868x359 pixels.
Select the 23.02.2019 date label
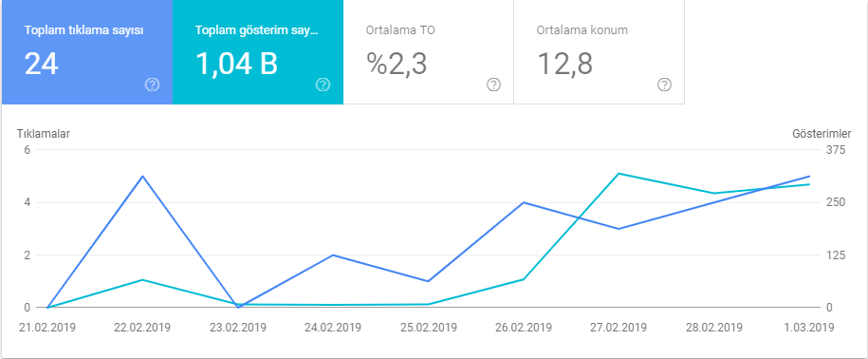coord(237,327)
